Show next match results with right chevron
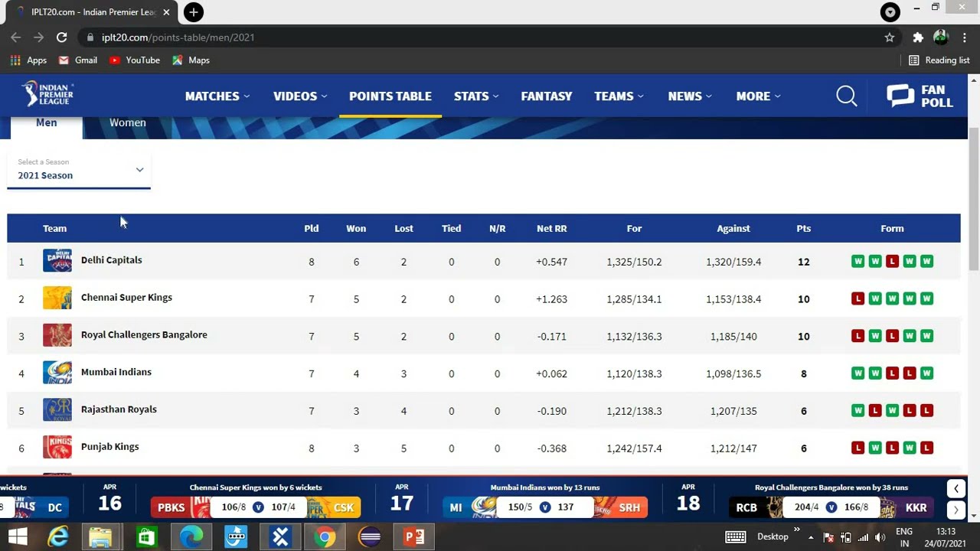The width and height of the screenshot is (980, 551). [955, 509]
